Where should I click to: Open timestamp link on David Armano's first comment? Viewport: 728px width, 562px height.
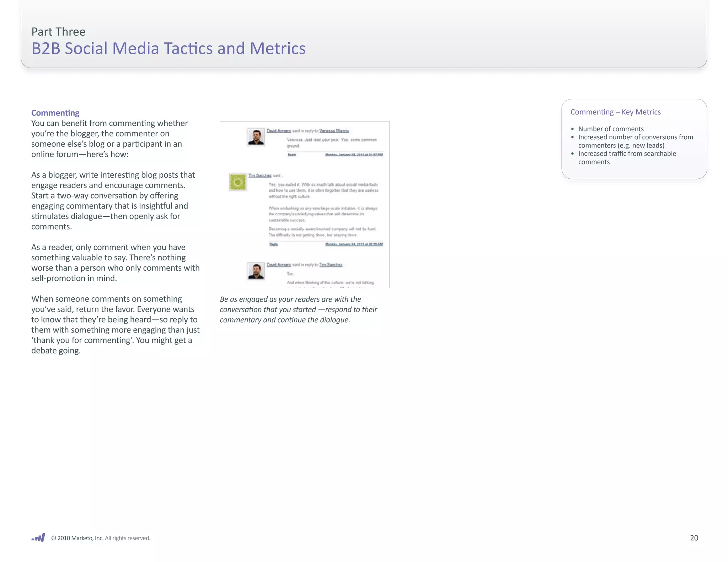(x=354, y=155)
